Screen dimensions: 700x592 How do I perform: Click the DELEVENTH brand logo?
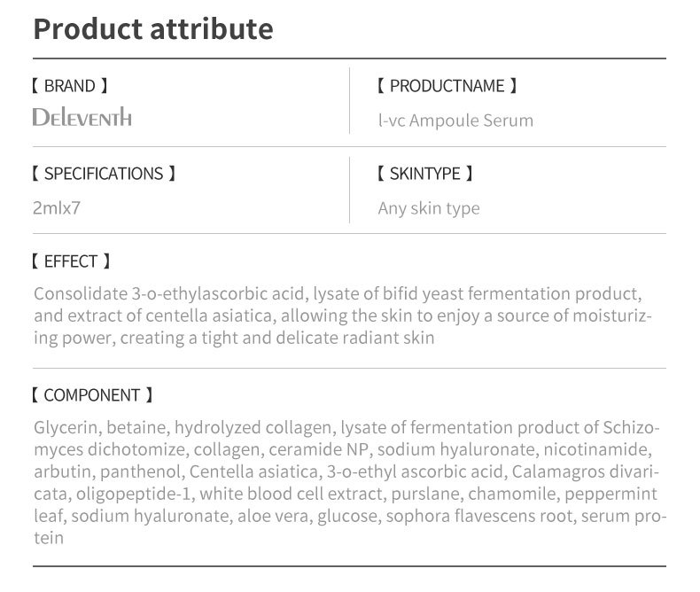coord(82,117)
